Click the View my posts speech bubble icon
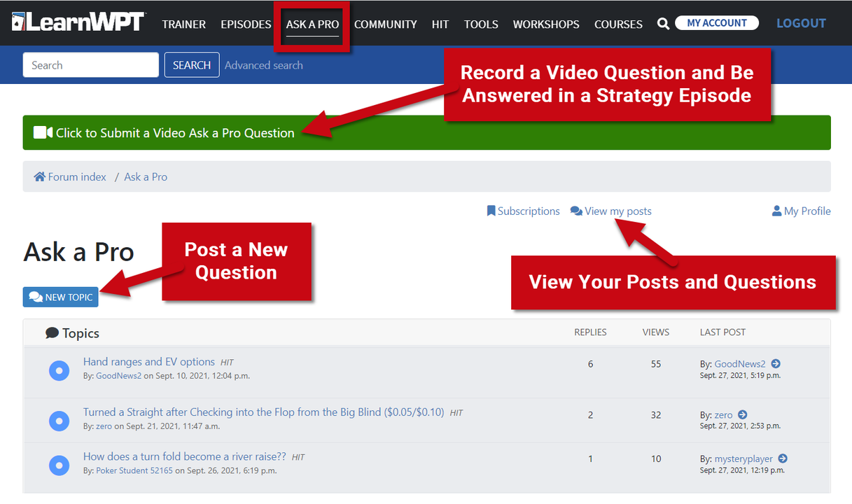Screen dimensions: 852x504 pyautogui.click(x=576, y=210)
